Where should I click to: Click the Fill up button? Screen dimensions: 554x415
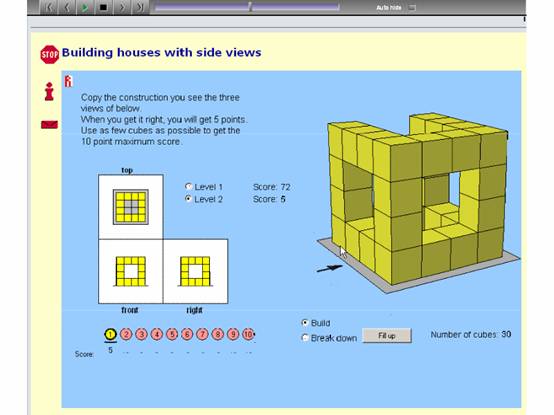coord(387,336)
